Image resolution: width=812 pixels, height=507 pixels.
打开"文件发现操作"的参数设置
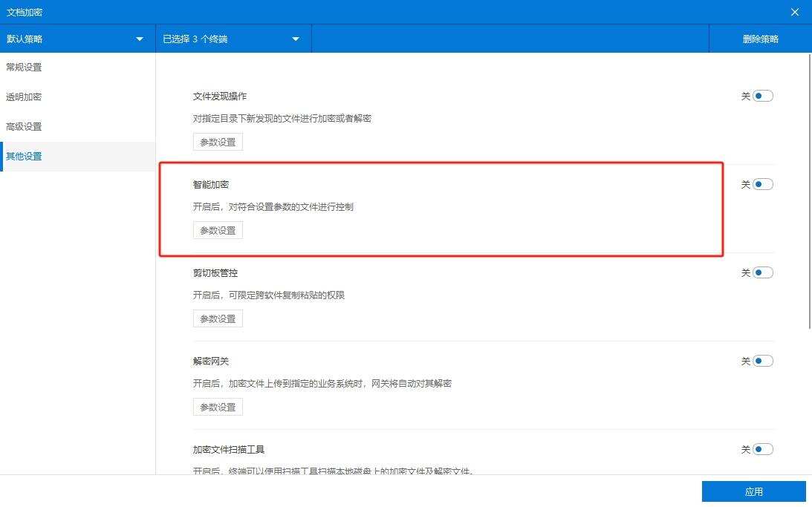tap(218, 141)
